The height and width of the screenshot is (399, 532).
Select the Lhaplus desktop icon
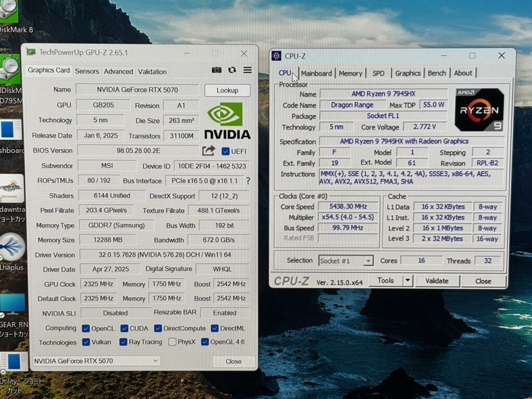click(x=12, y=251)
